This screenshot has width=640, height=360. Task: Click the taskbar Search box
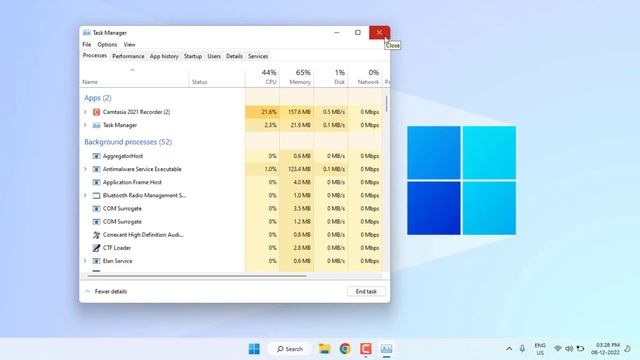290,349
